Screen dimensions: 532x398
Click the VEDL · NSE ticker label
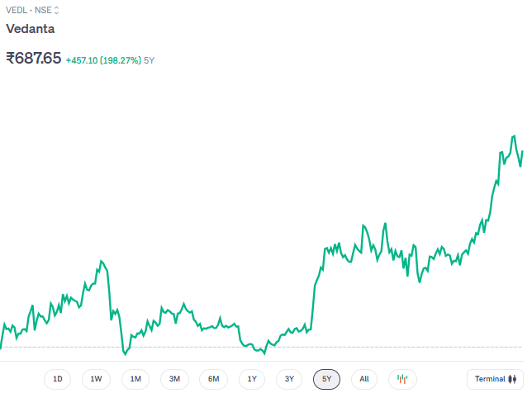point(29,11)
